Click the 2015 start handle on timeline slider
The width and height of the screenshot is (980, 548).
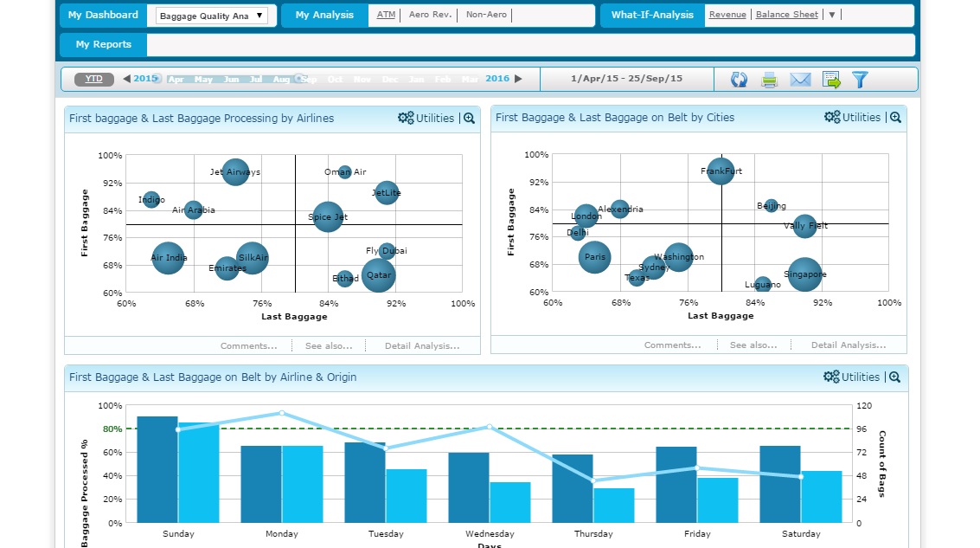pyautogui.click(x=157, y=78)
